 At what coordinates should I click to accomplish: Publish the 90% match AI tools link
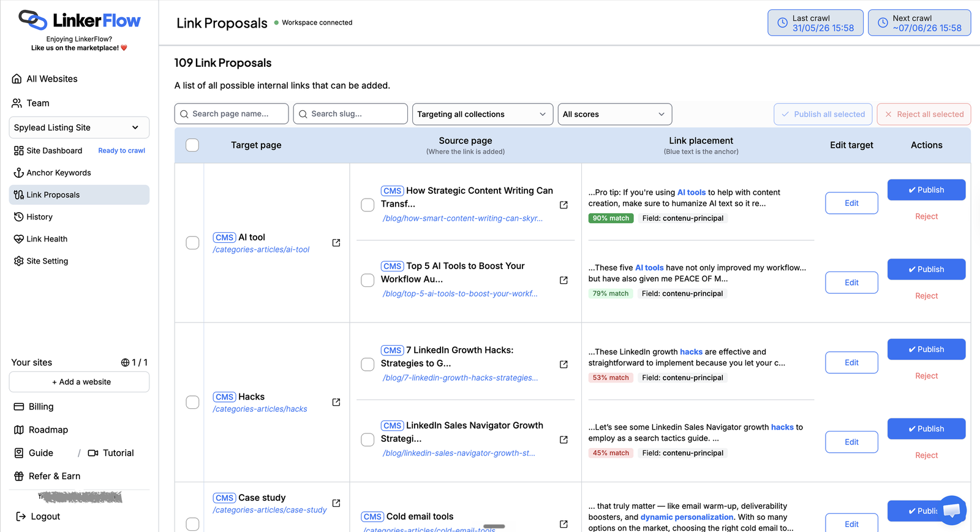(927, 190)
